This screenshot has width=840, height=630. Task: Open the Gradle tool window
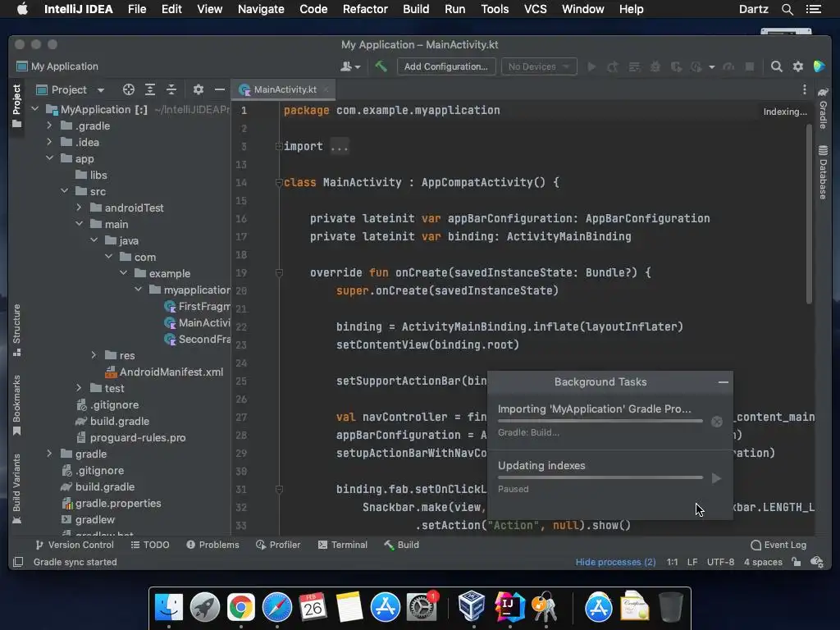tap(824, 109)
